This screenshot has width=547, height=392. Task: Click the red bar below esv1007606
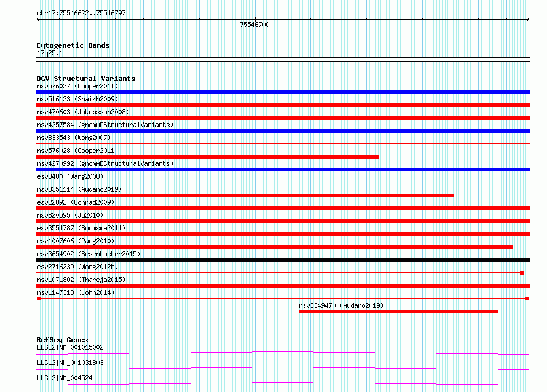274,247
